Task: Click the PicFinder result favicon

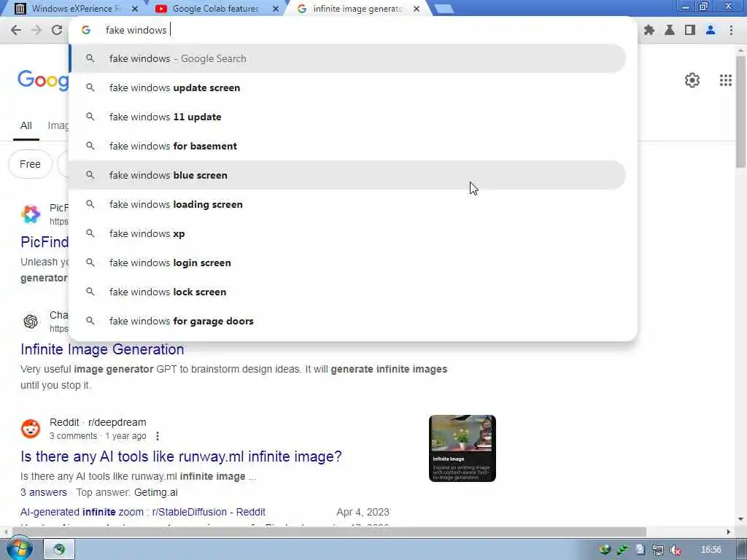Action: point(31,214)
